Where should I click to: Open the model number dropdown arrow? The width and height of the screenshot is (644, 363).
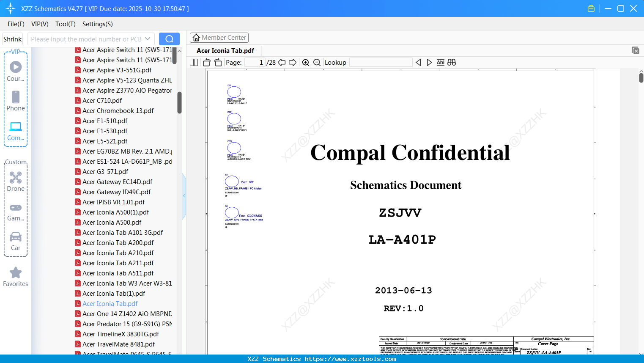(x=148, y=39)
